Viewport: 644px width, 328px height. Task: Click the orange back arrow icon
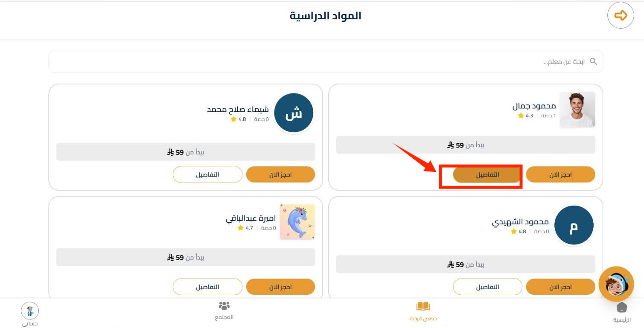(621, 16)
